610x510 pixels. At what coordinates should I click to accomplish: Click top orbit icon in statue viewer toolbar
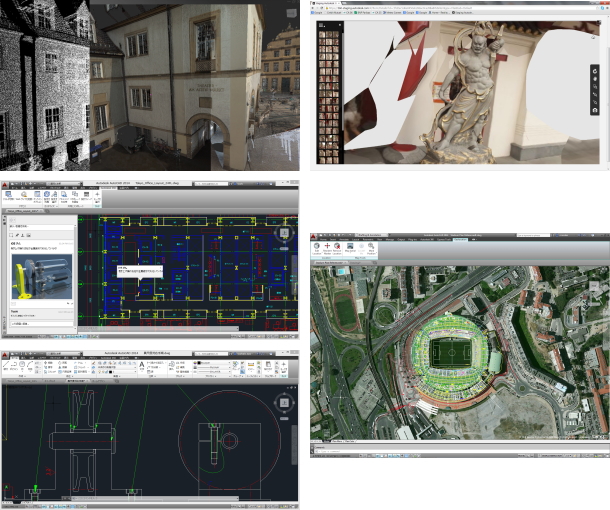coord(595,71)
